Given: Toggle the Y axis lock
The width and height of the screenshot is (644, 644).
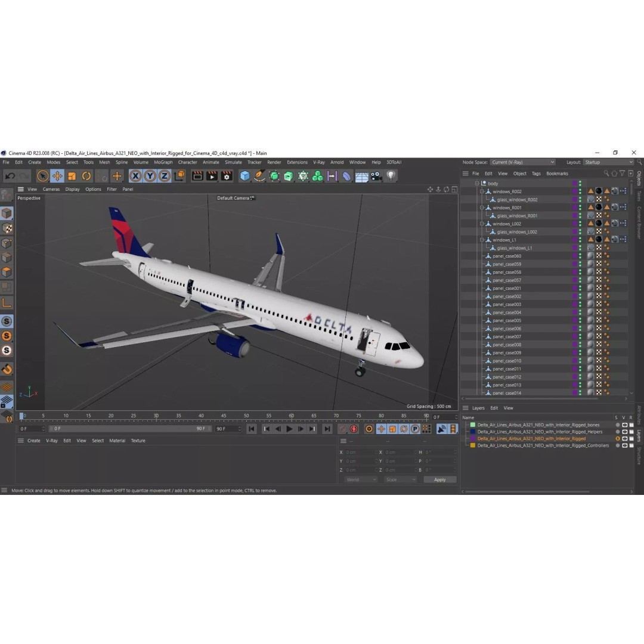Looking at the screenshot, I should pos(150,176).
